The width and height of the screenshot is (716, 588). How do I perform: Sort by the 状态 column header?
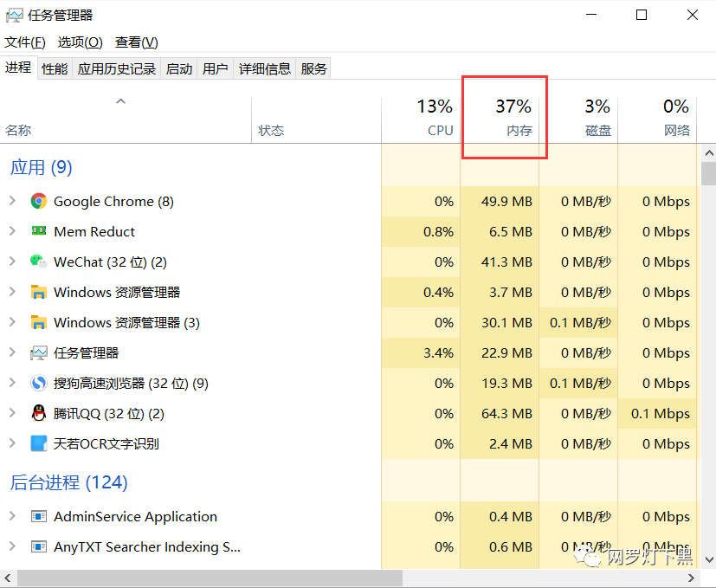pyautogui.click(x=317, y=120)
